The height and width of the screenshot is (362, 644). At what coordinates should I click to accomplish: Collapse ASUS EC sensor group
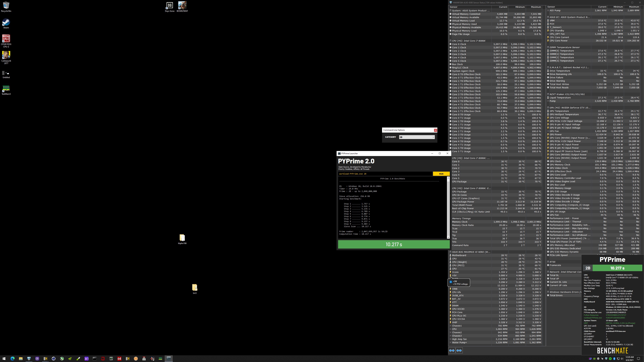tap(548, 17)
